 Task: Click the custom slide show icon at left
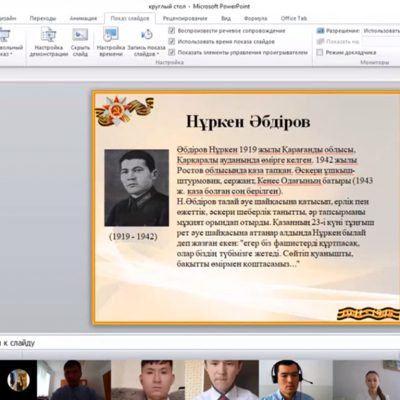tap(5, 35)
